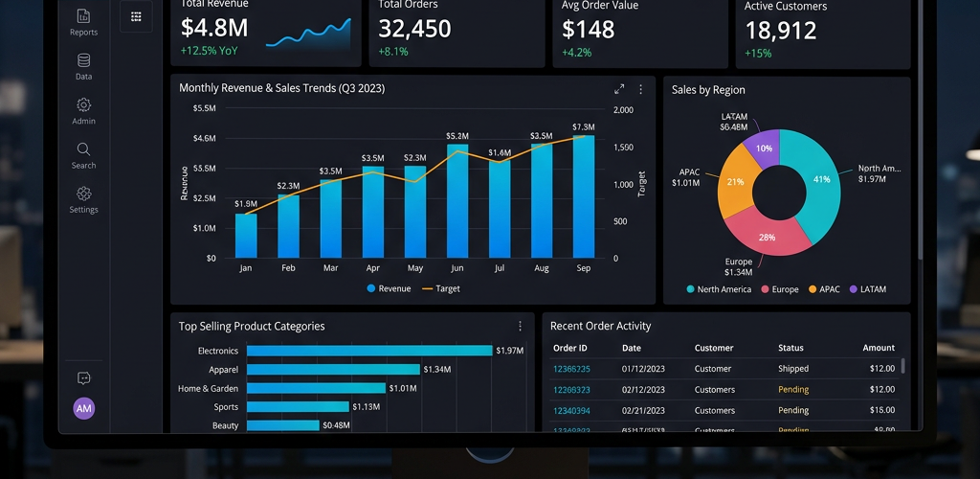Viewport: 980px width, 479px height.
Task: Open the Data database icon
Action: [84, 60]
